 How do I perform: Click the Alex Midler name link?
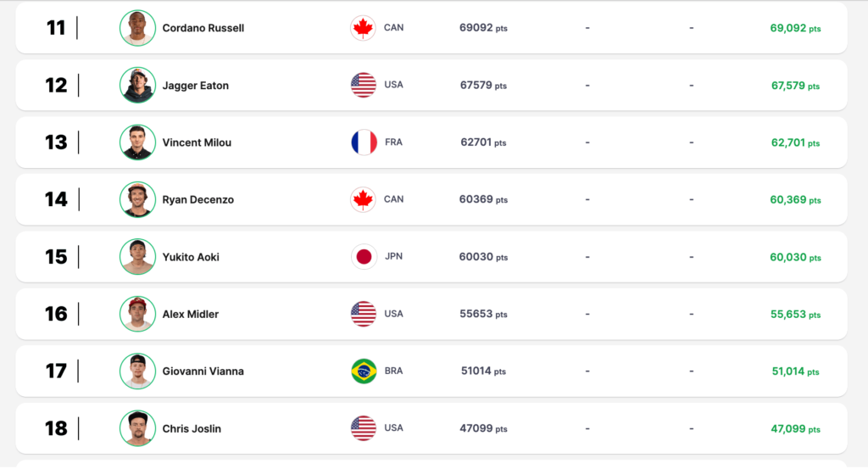pos(190,315)
